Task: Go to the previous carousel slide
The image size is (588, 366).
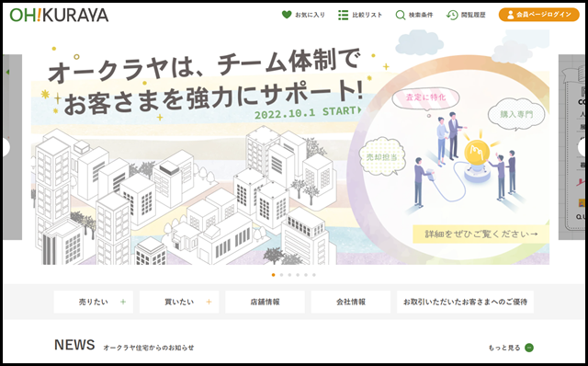Action: click(6, 147)
